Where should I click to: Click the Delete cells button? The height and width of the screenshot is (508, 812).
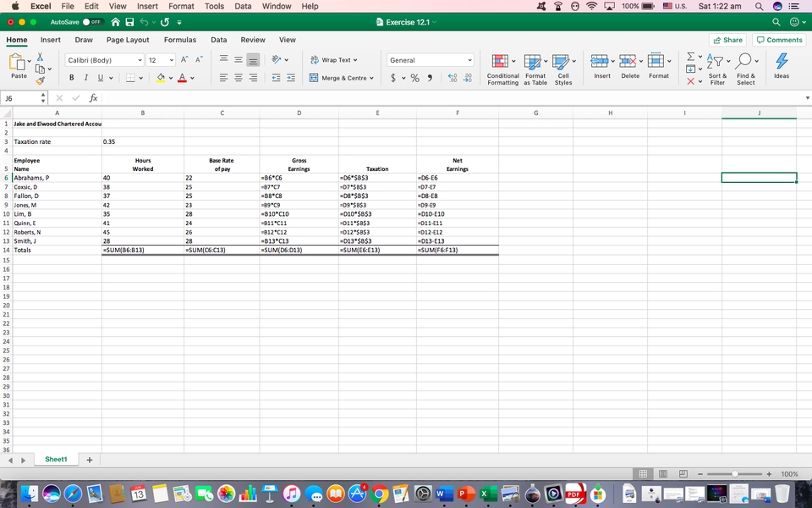pyautogui.click(x=630, y=66)
